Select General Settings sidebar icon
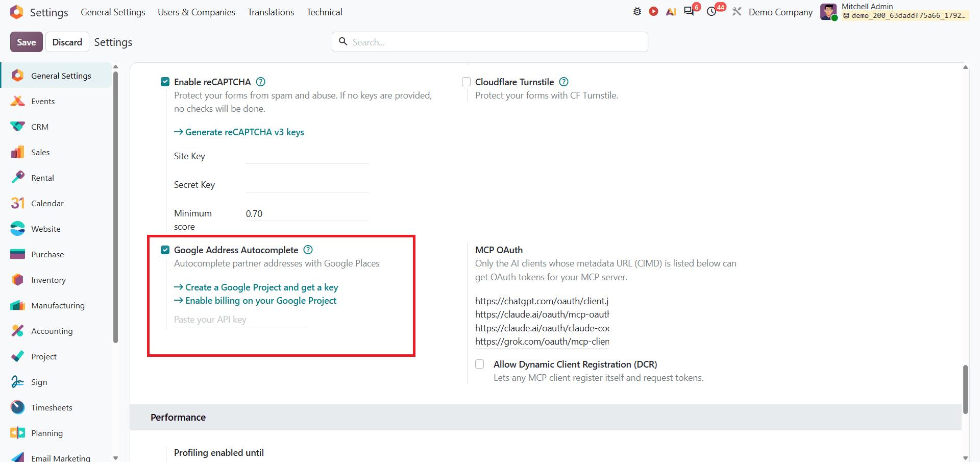Screen dimensions: 980x462 [x=17, y=76]
